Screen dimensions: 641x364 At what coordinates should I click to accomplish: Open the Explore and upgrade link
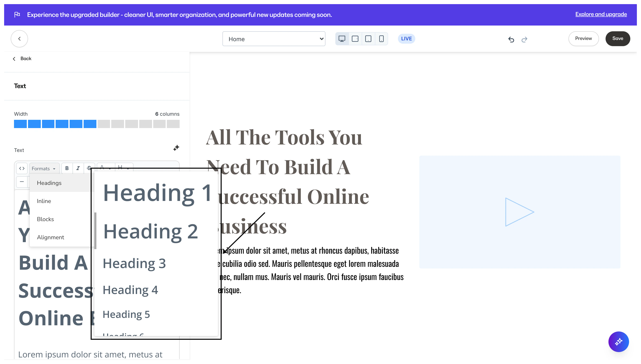(x=601, y=14)
